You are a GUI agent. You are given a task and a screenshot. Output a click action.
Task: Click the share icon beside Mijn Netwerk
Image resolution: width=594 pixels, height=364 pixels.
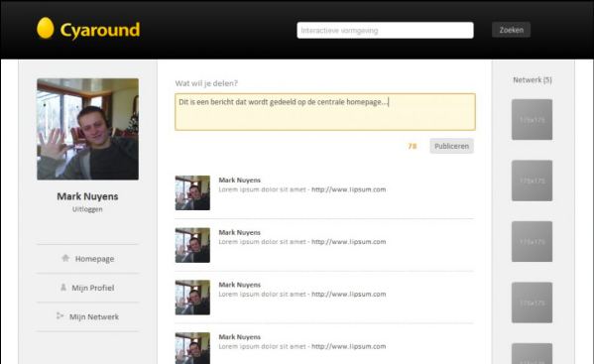[x=59, y=315]
